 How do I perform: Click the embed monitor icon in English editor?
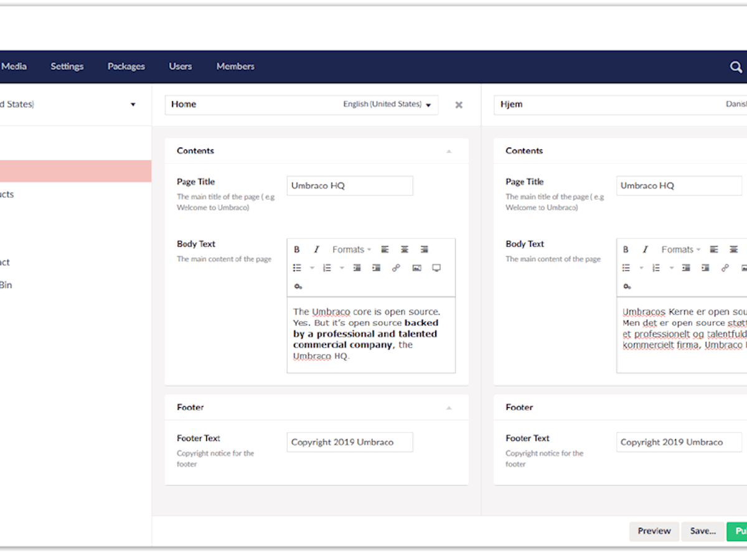click(x=436, y=268)
